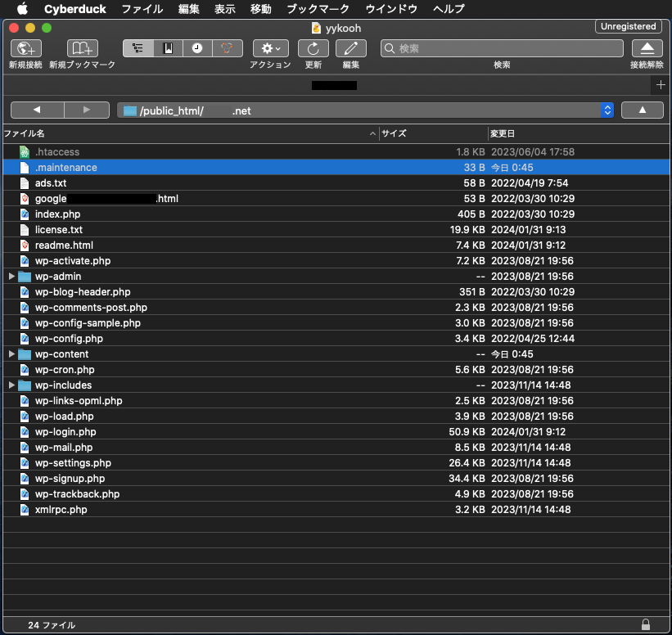Open the アクション gear dropdown
The image size is (672, 635).
pyautogui.click(x=270, y=48)
